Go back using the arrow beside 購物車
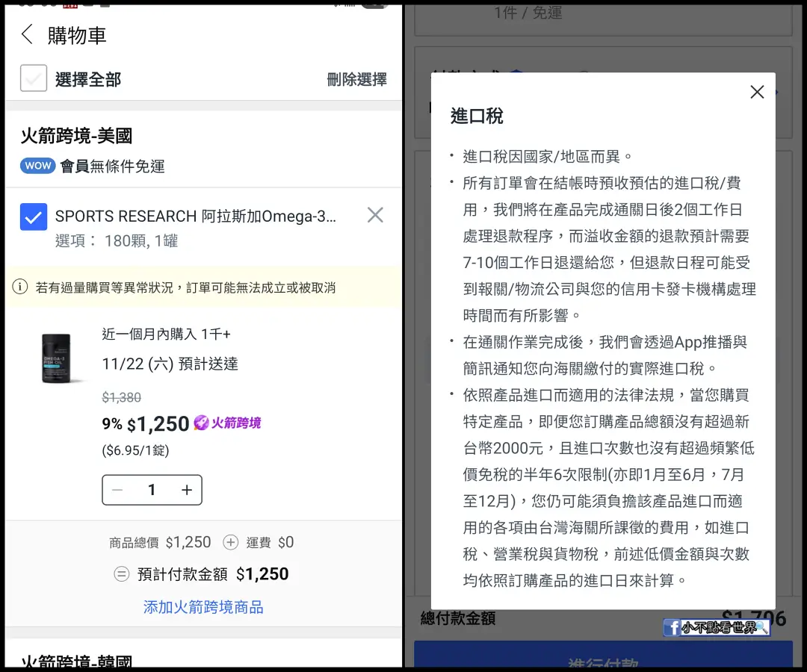 (28, 34)
